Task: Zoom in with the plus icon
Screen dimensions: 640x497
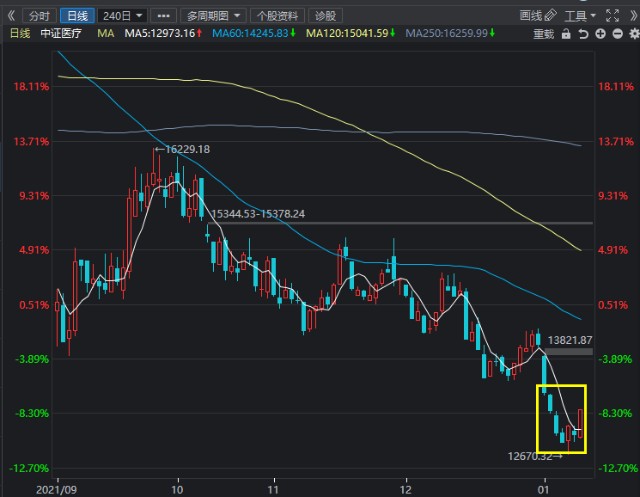Action: point(598,33)
